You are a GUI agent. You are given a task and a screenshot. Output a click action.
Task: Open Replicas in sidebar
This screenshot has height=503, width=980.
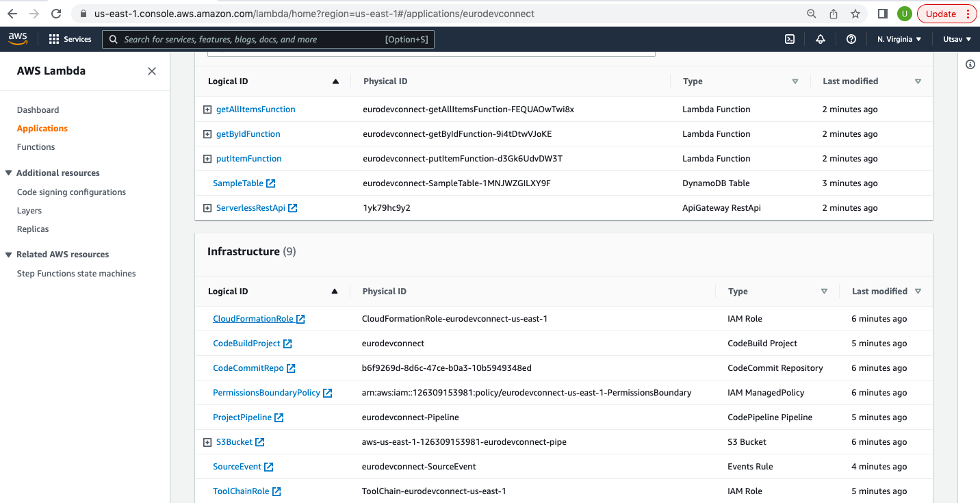[33, 229]
